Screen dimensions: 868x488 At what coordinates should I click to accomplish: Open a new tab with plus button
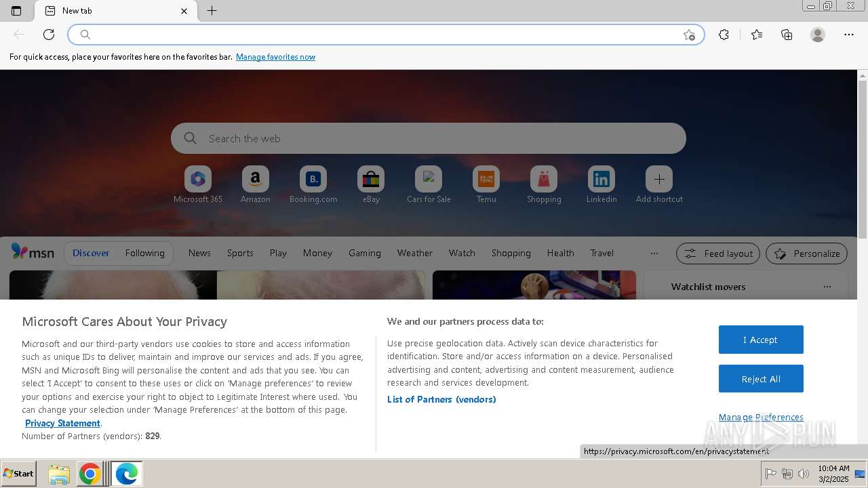pos(212,11)
